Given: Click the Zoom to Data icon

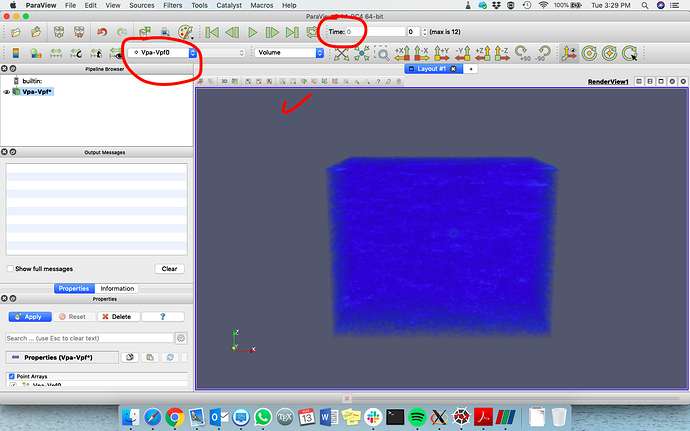Looking at the screenshot, I should [x=362, y=53].
